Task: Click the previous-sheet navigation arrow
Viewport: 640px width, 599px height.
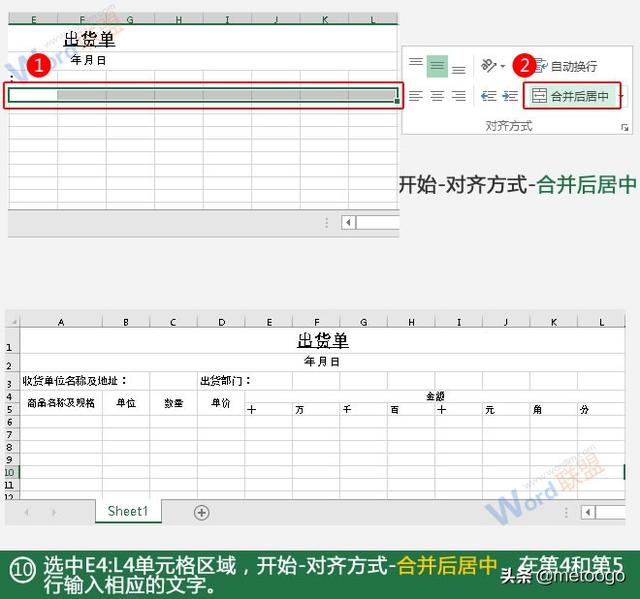Action: tap(27, 512)
